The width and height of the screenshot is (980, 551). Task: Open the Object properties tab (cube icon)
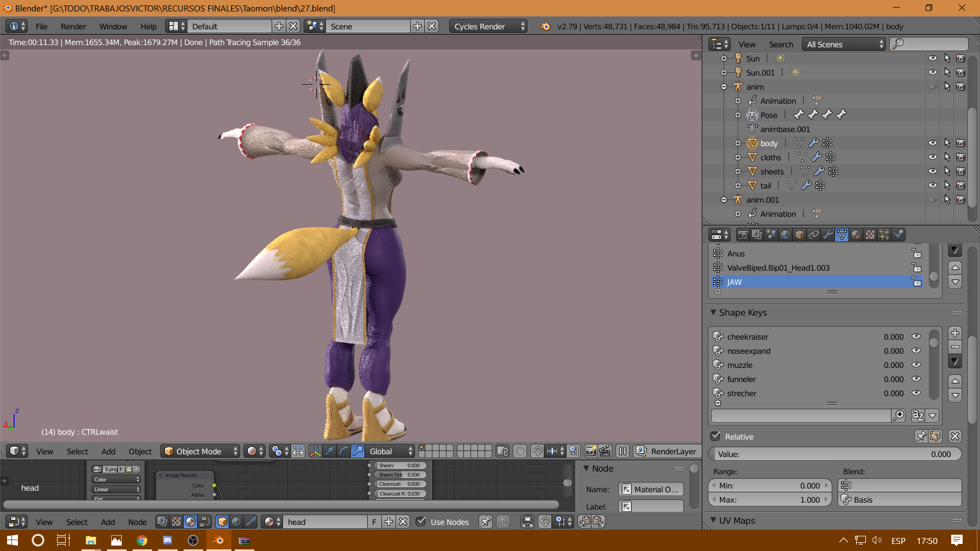[x=799, y=235]
